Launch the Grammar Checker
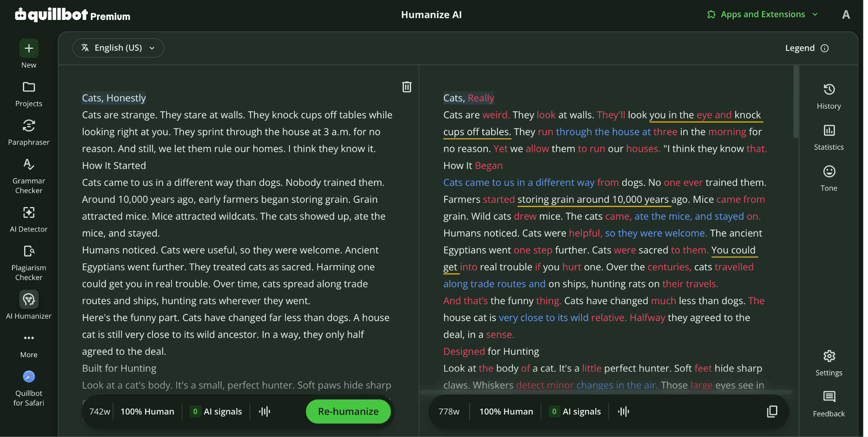 click(29, 176)
